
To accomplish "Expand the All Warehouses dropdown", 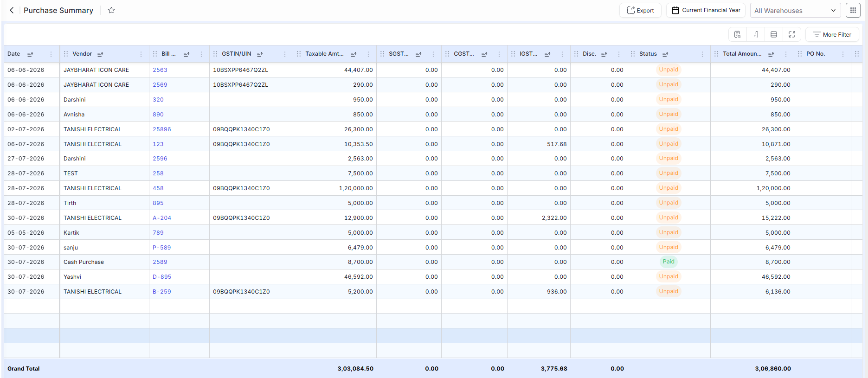I will (x=795, y=10).
